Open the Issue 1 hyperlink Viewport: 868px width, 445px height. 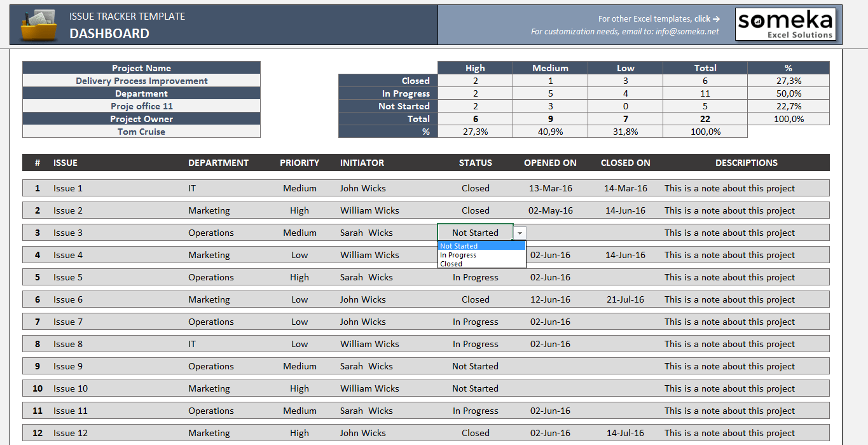67,188
